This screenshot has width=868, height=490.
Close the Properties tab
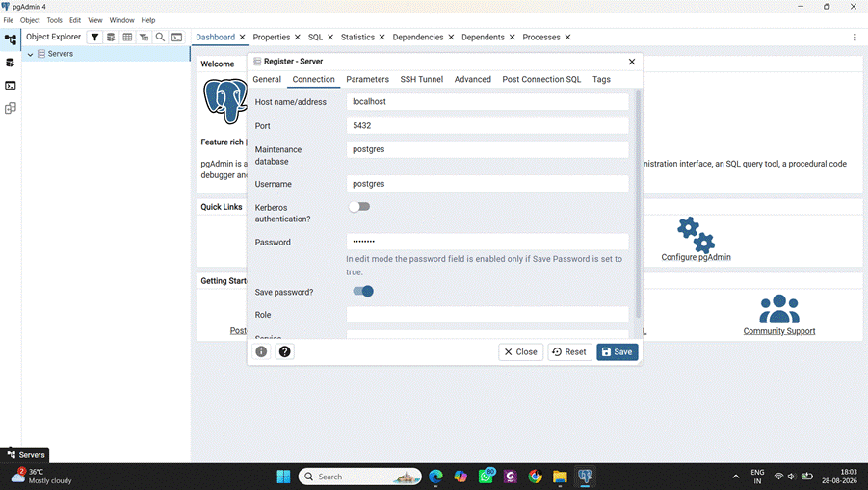[298, 37]
